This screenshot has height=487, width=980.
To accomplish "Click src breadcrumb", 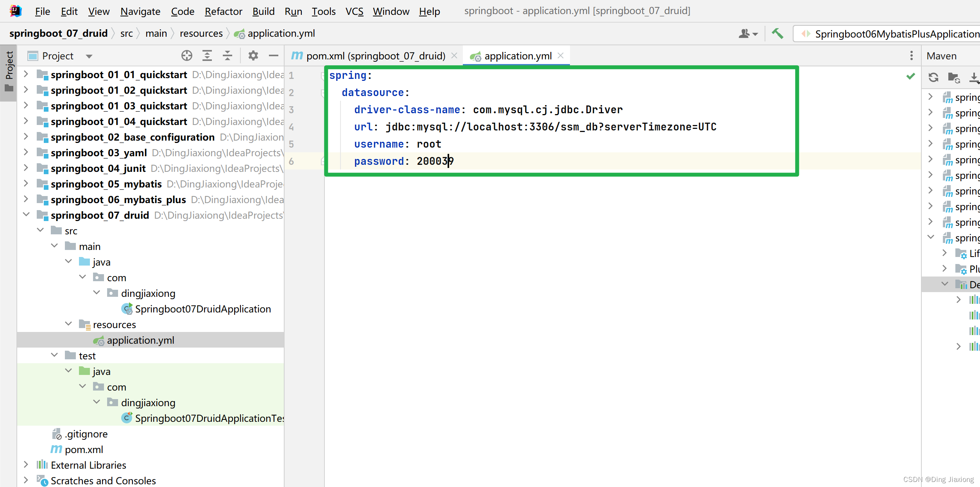I will 127,34.
